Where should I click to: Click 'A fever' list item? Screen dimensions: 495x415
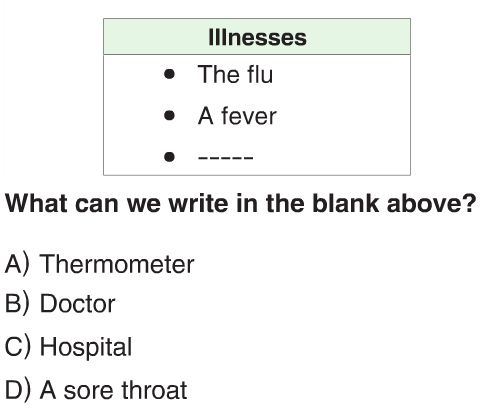point(237,116)
